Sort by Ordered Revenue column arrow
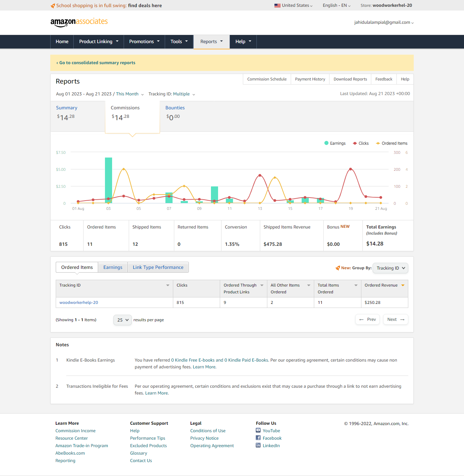Image resolution: width=464 pixels, height=476 pixels. pos(403,285)
